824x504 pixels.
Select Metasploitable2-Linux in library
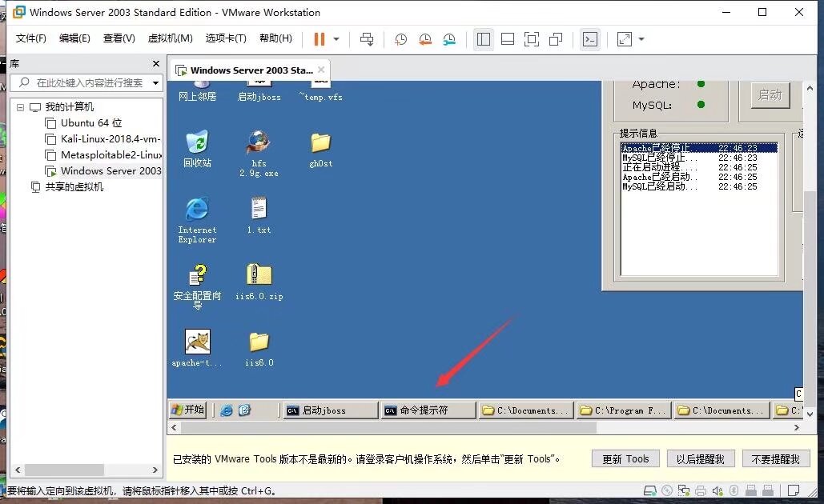pos(103,155)
